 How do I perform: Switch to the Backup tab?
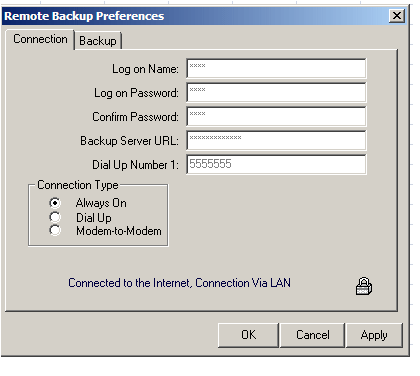tap(98, 41)
